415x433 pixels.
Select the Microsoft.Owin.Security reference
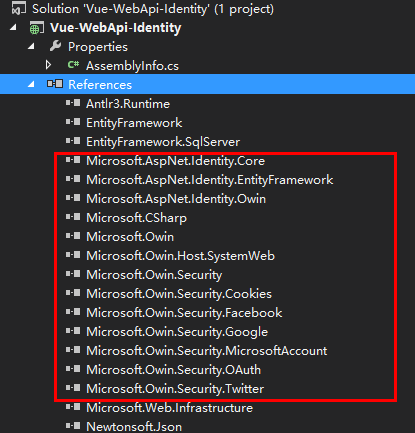point(154,275)
